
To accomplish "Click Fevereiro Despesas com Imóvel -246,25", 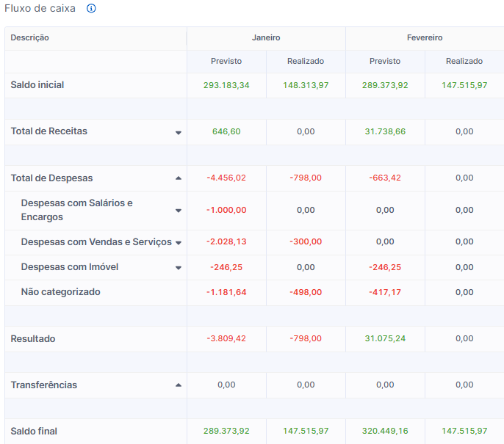I will click(x=385, y=267).
